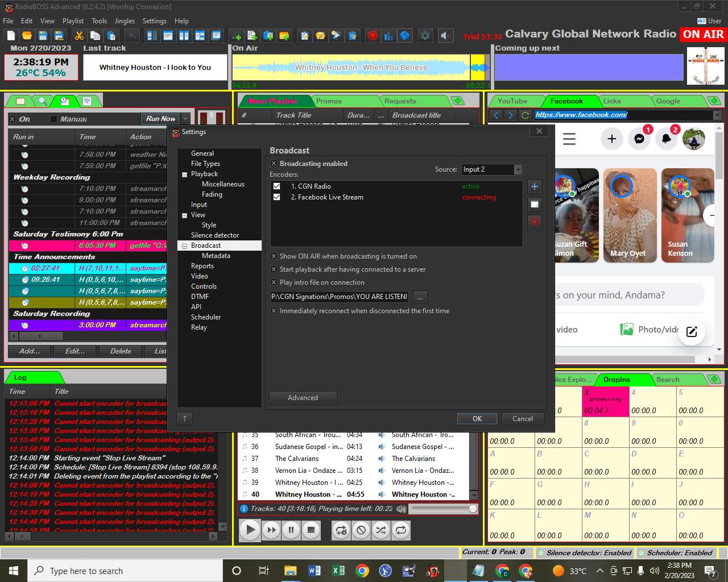Disable the CGN Radio encoder checkbox
The width and height of the screenshot is (728, 582).
coord(276,186)
